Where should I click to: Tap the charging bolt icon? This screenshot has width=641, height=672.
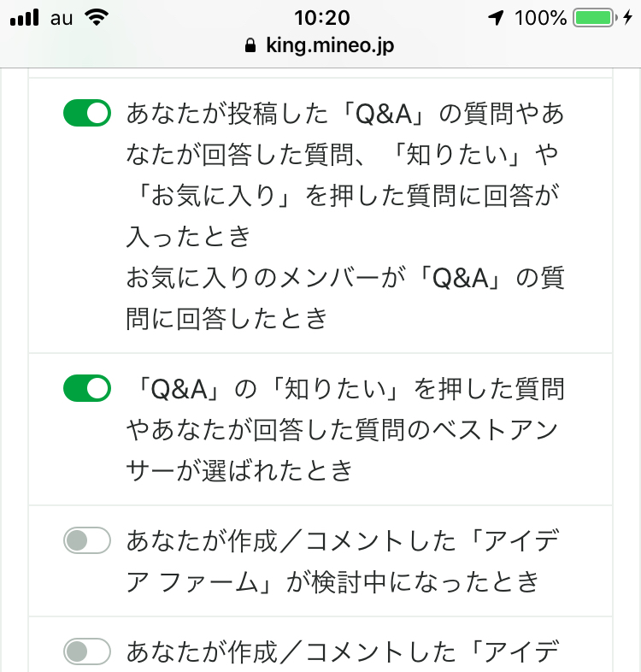627,18
